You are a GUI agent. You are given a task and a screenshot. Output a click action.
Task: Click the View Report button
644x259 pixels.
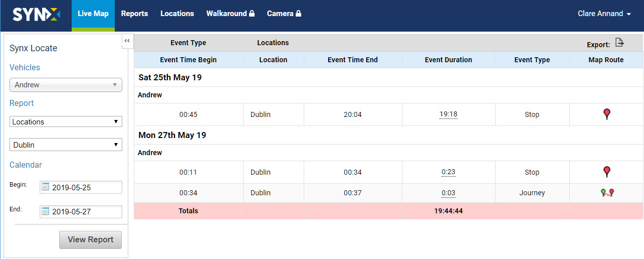(90, 239)
